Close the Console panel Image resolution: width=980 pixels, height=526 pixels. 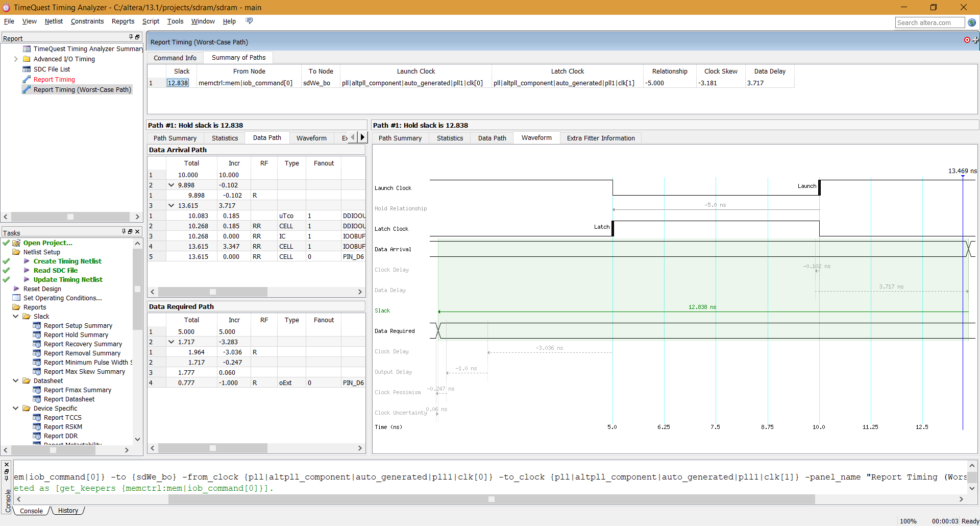(x=7, y=465)
